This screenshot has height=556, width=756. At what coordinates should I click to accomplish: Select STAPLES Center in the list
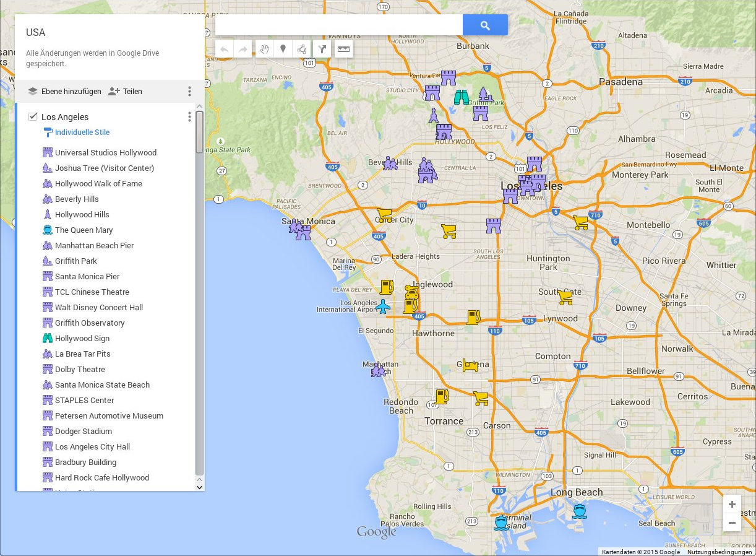(85, 400)
